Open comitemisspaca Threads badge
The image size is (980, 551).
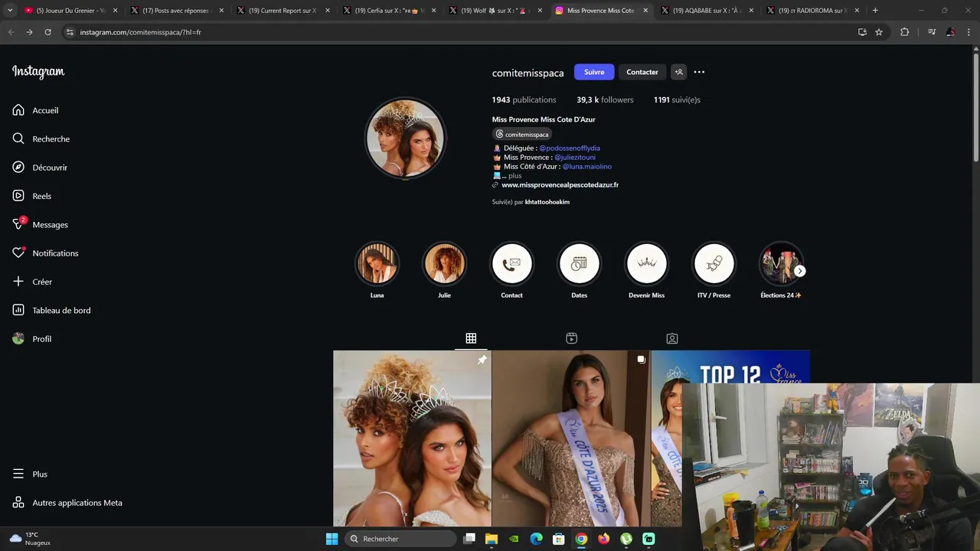[522, 135]
